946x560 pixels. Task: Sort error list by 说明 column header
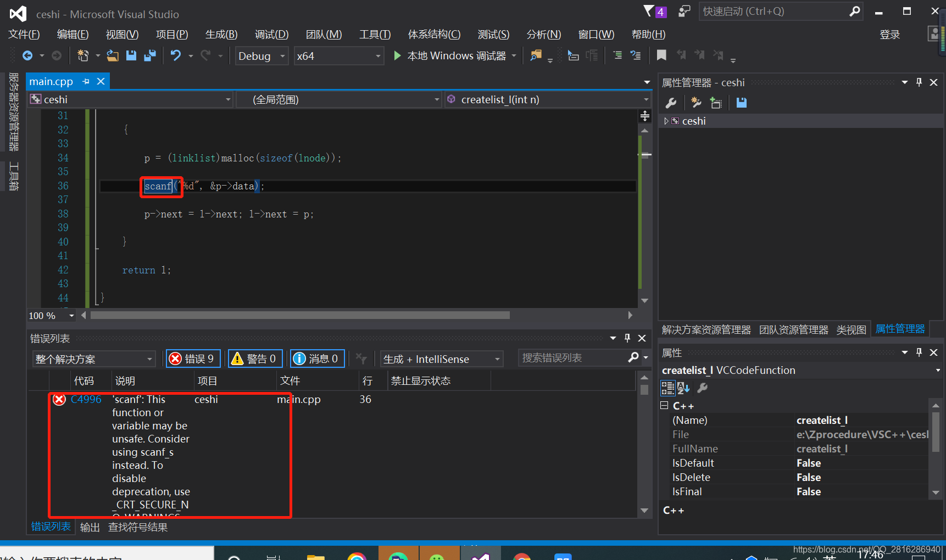click(153, 380)
